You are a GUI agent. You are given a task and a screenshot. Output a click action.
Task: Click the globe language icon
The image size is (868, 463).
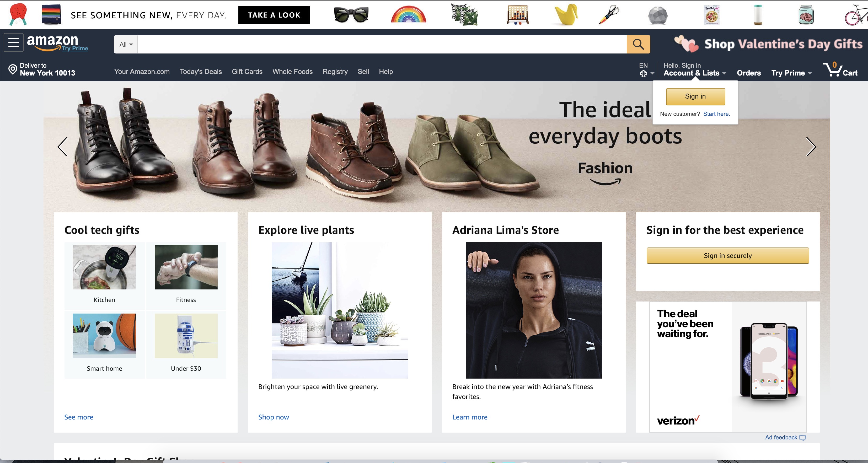point(643,74)
